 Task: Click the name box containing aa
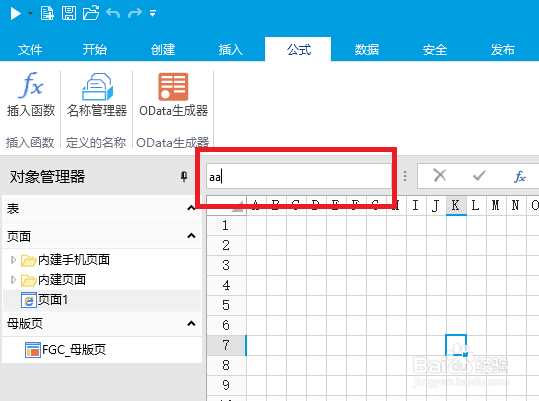(x=298, y=177)
